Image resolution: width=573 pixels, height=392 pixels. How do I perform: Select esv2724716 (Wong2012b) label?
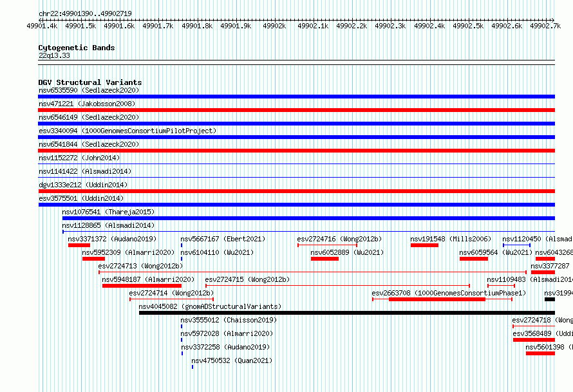coord(339,239)
